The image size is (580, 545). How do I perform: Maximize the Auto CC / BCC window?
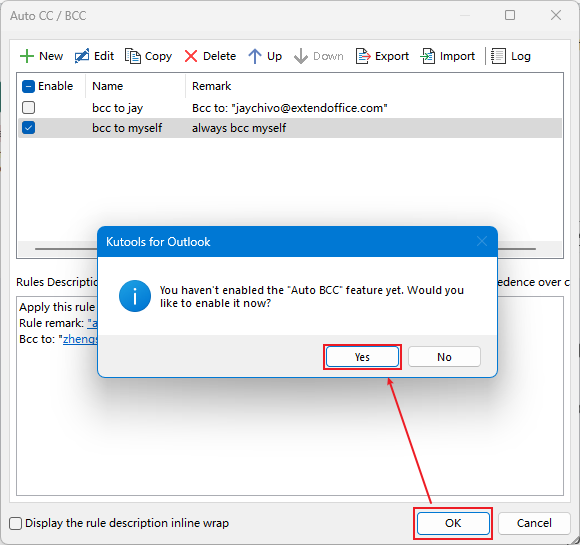click(510, 15)
